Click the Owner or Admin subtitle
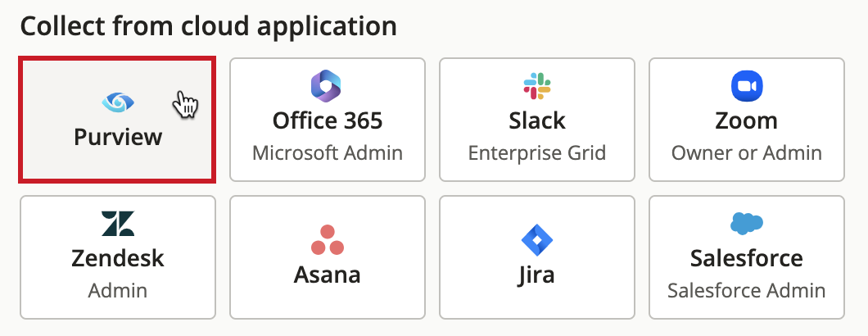 coord(747,153)
